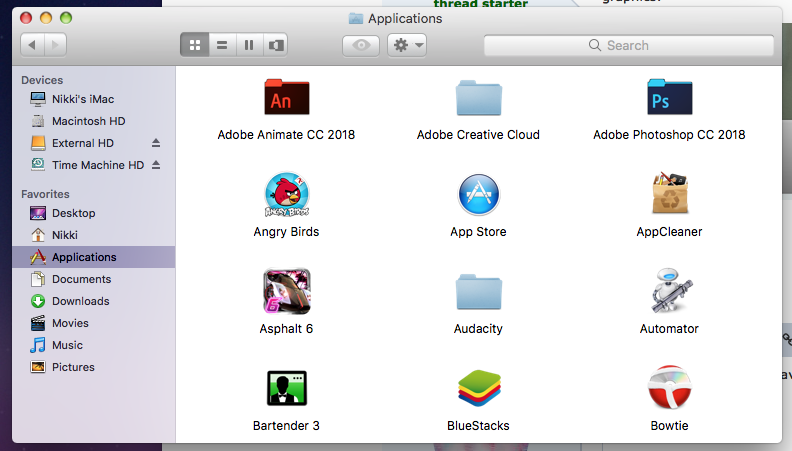Select the Angry Birds app icon
The height and width of the screenshot is (451, 792).
tap(287, 194)
